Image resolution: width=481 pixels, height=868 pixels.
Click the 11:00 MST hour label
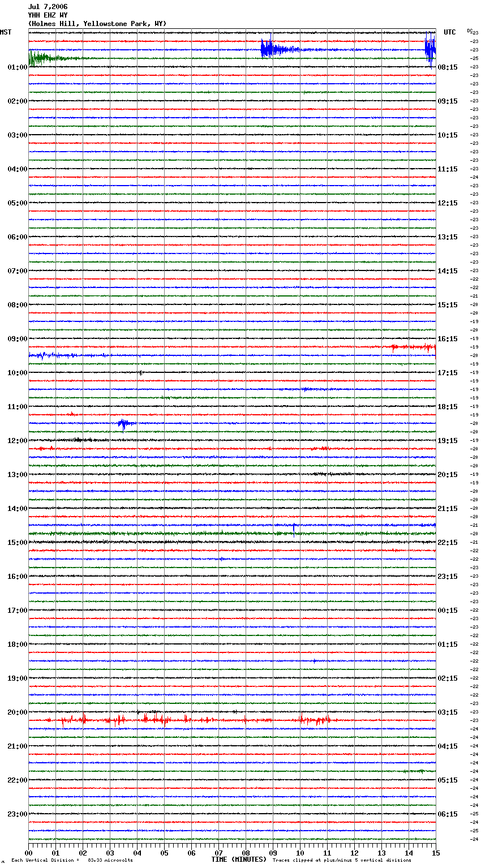(18, 407)
